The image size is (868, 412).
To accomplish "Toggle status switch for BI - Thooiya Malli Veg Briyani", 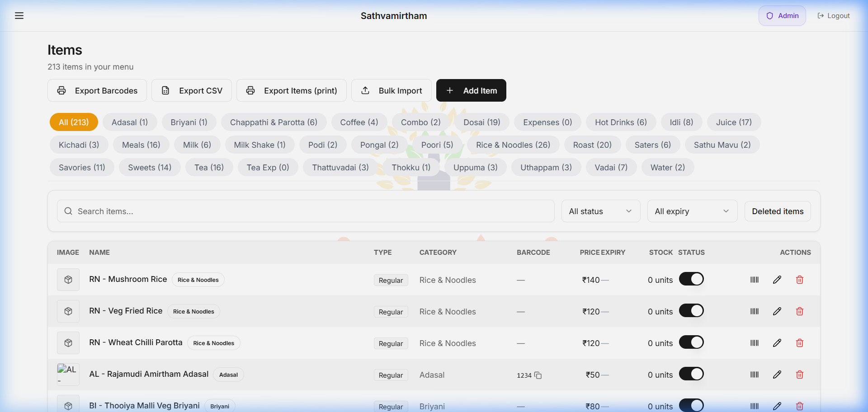I will click(691, 405).
